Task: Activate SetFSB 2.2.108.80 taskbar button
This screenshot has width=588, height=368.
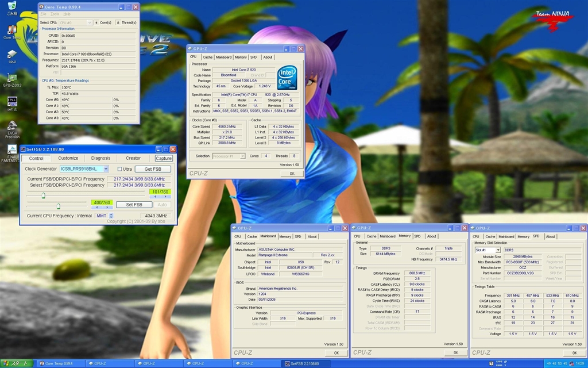Action: [x=305, y=363]
